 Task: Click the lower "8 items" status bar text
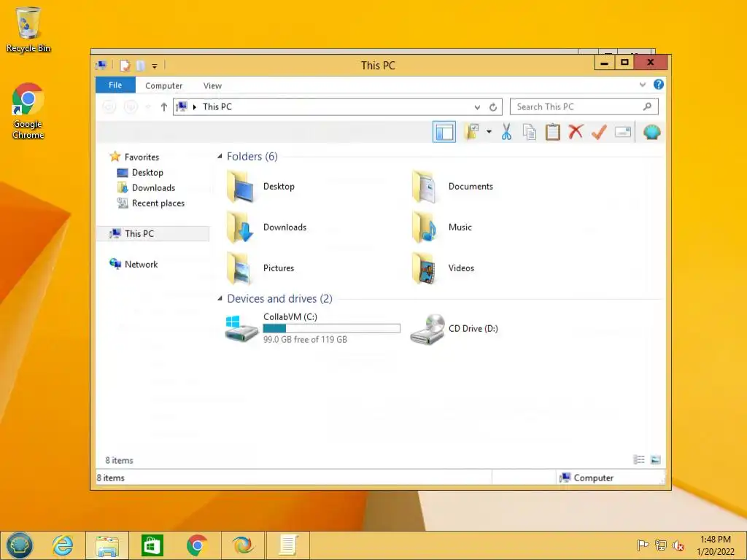pos(111,478)
